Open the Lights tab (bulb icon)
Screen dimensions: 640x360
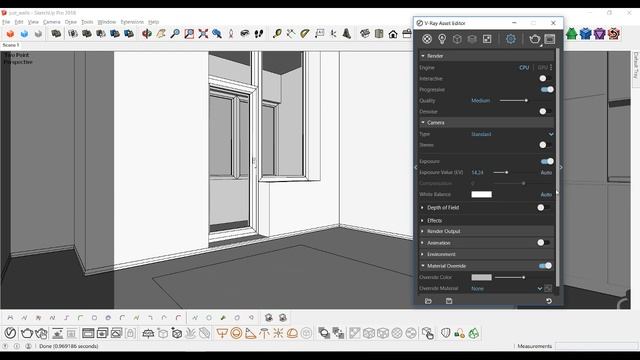click(442, 39)
